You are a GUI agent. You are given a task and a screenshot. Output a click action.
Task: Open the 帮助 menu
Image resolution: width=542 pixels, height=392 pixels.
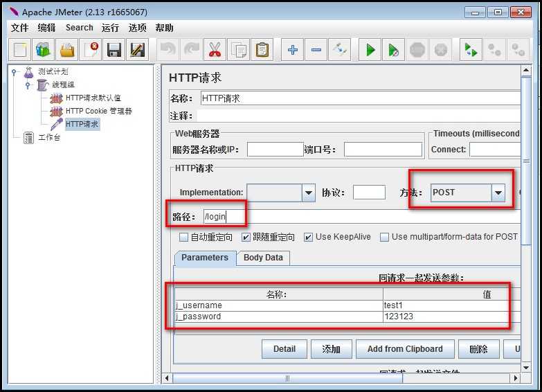point(164,28)
